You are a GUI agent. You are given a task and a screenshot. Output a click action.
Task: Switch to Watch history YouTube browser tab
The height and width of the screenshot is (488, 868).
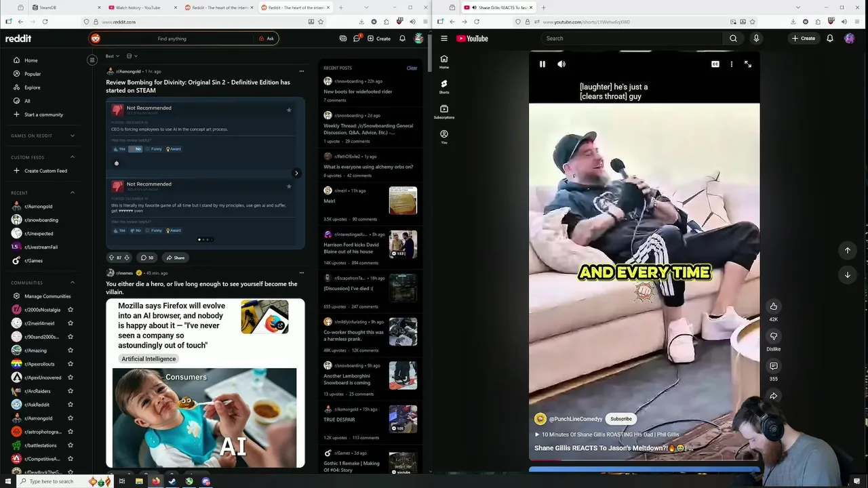coord(138,7)
